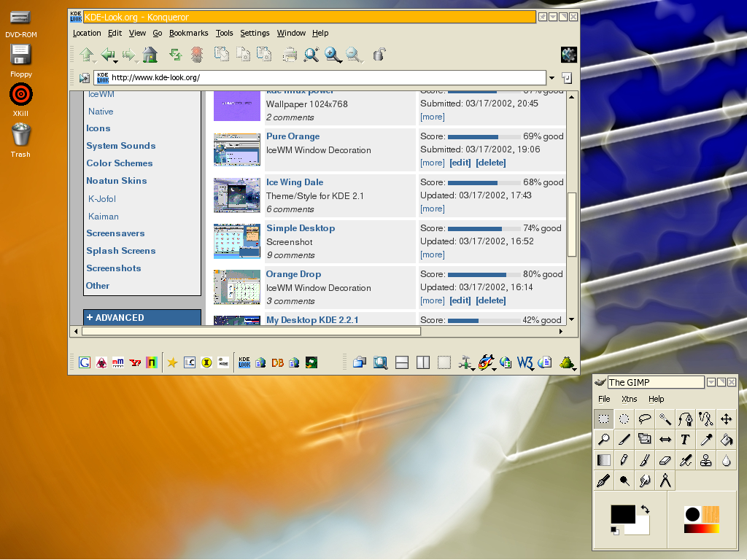747x560 pixels.
Task: Click the split view left/right icon
Action: (x=423, y=363)
